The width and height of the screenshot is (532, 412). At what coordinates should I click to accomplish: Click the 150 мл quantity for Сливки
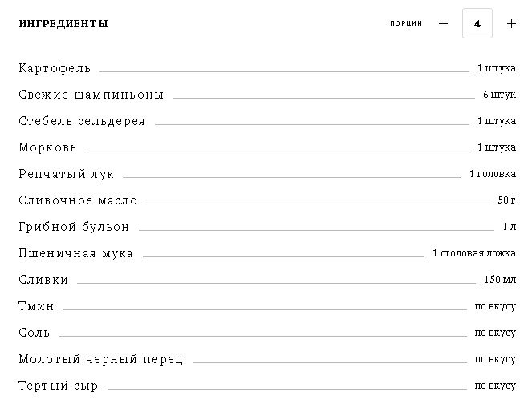[x=500, y=280]
